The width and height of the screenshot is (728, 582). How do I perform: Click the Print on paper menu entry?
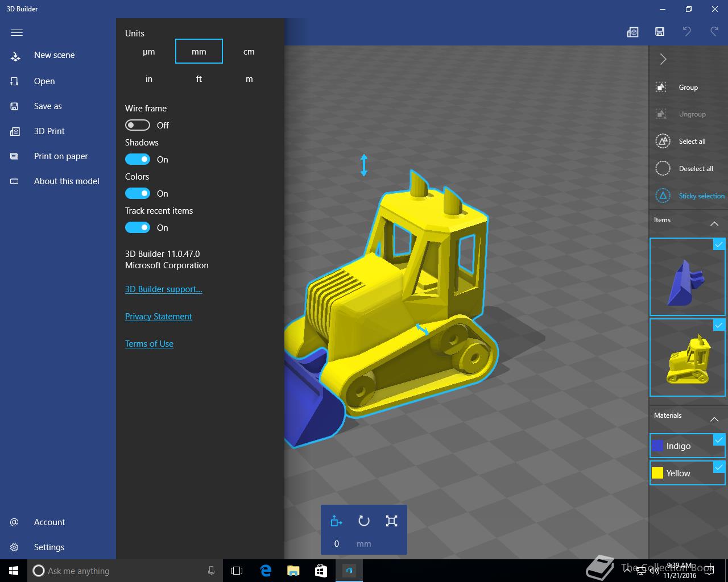[58, 156]
